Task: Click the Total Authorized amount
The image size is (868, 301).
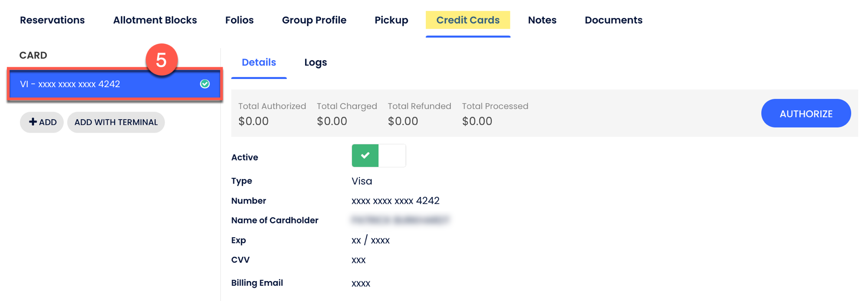Action: pos(253,121)
